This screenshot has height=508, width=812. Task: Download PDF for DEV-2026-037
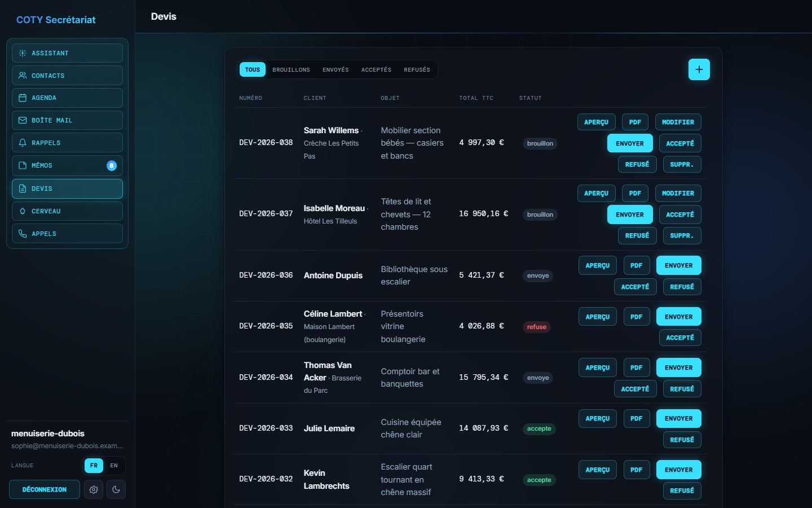[x=635, y=193]
